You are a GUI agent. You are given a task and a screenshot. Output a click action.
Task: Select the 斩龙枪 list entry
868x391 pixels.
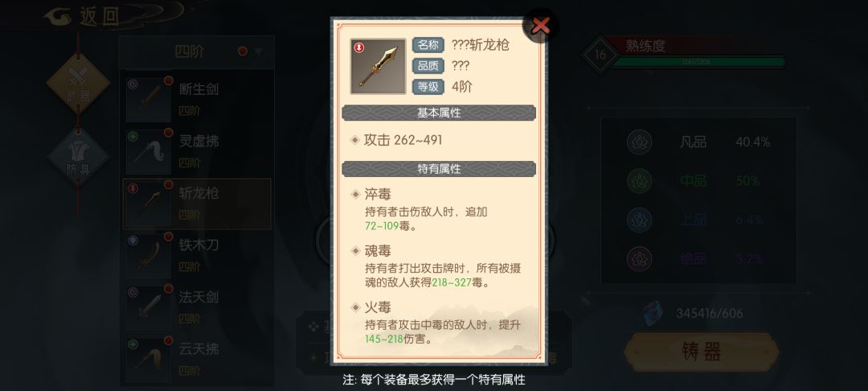click(197, 204)
